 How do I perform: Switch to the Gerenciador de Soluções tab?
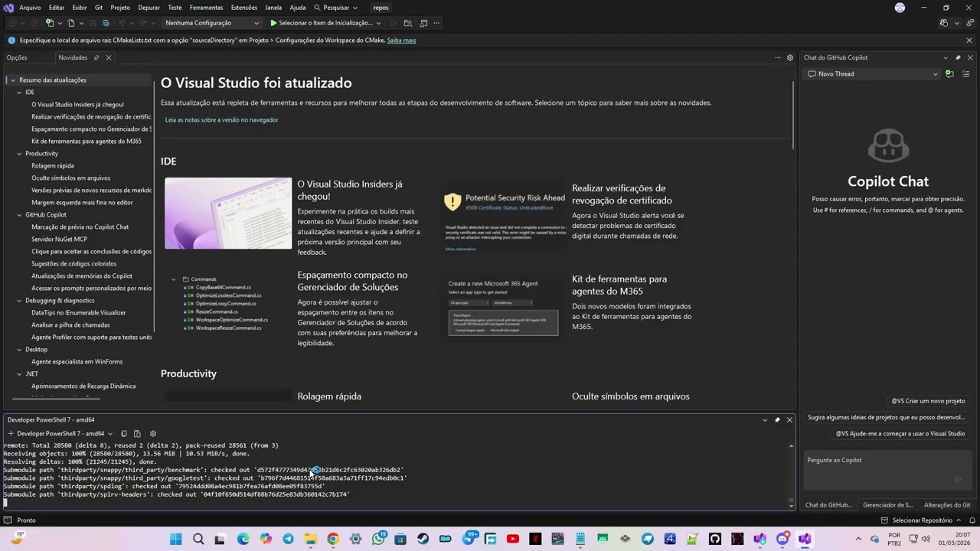pyautogui.click(x=888, y=505)
